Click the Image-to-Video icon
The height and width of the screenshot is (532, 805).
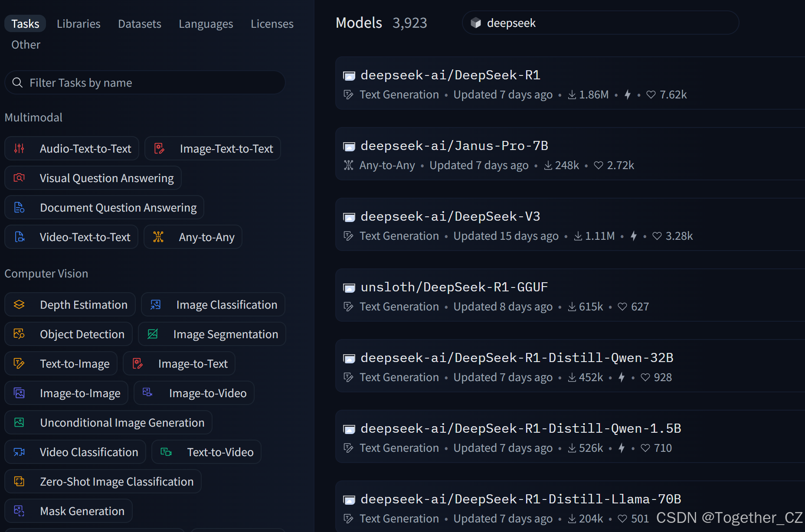(x=148, y=392)
